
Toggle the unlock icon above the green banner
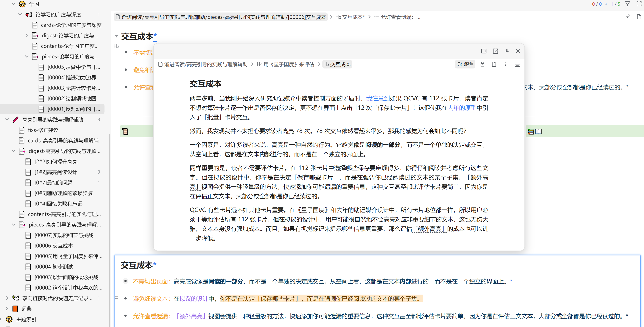click(x=628, y=17)
